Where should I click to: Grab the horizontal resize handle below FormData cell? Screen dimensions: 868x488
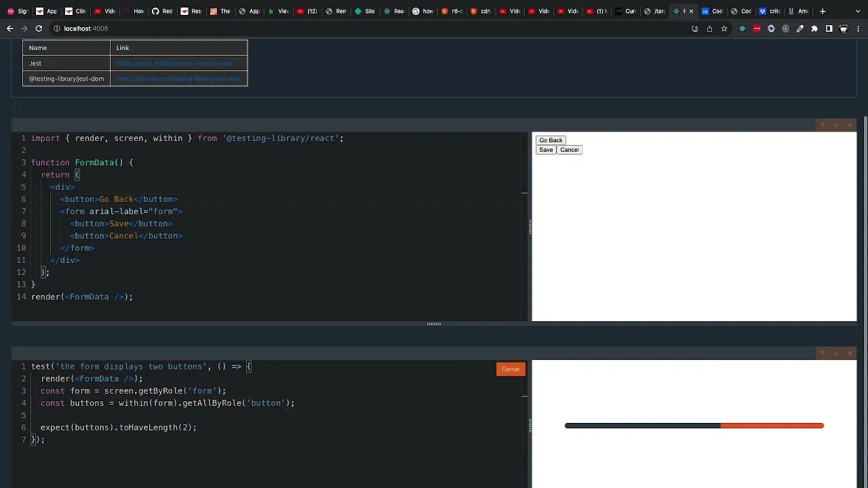tap(434, 324)
